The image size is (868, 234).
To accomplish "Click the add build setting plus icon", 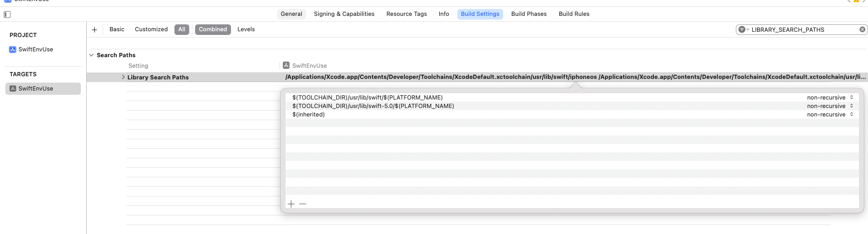I will pos(95,30).
